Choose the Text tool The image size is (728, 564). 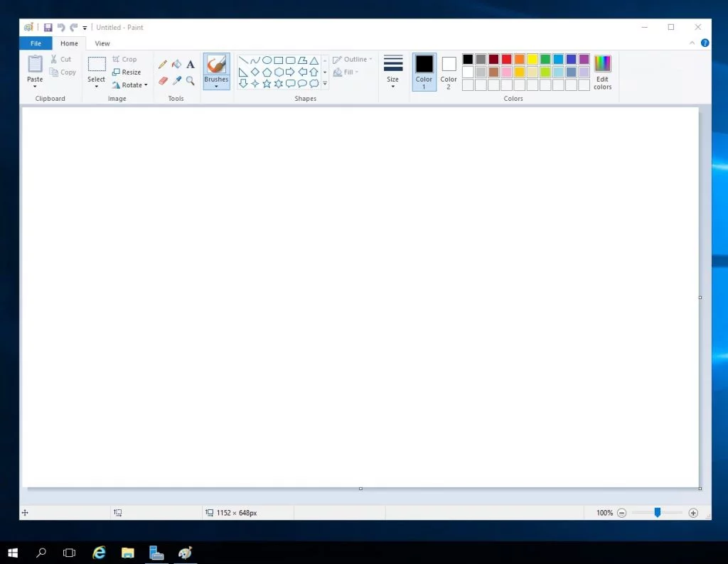(191, 65)
